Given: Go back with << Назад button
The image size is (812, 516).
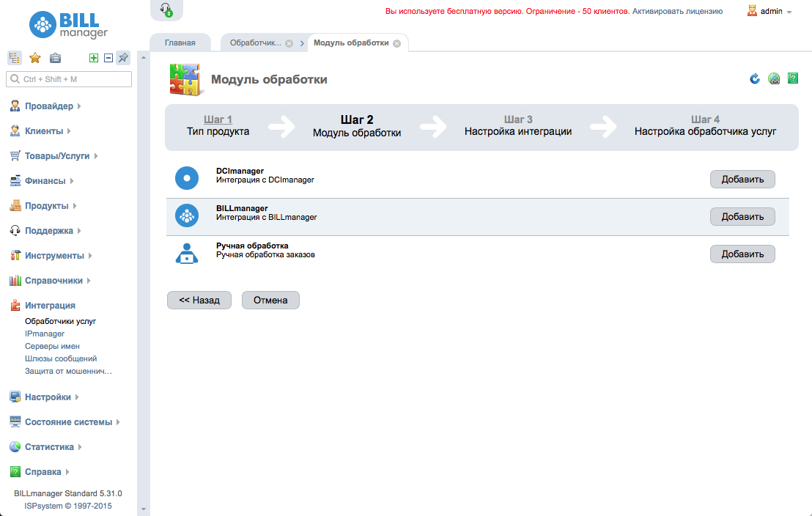Looking at the screenshot, I should (x=199, y=300).
